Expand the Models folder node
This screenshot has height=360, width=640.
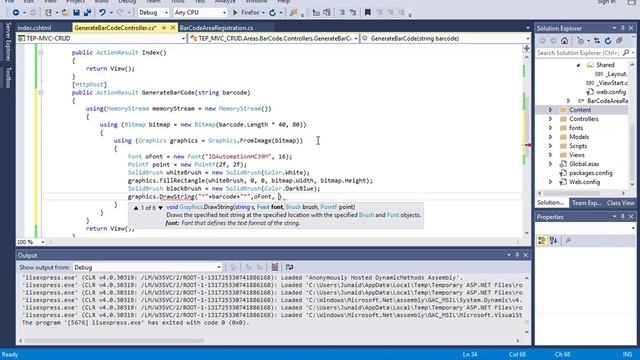click(x=550, y=137)
